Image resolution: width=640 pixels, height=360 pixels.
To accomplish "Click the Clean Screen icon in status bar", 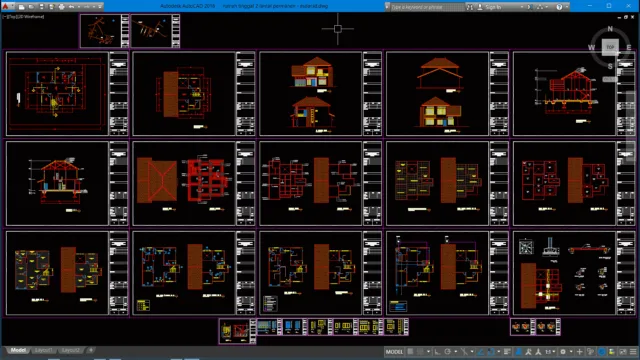I will (x=624, y=352).
